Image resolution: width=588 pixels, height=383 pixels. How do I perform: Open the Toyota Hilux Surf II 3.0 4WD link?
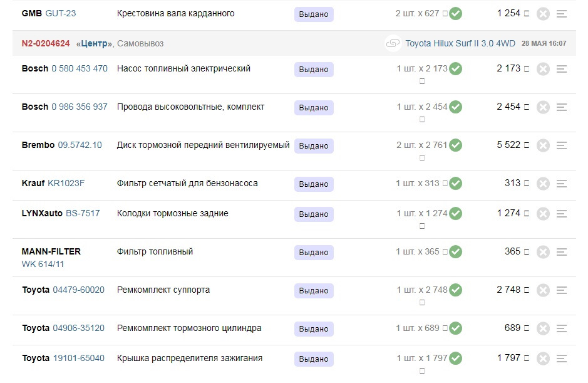coord(460,44)
